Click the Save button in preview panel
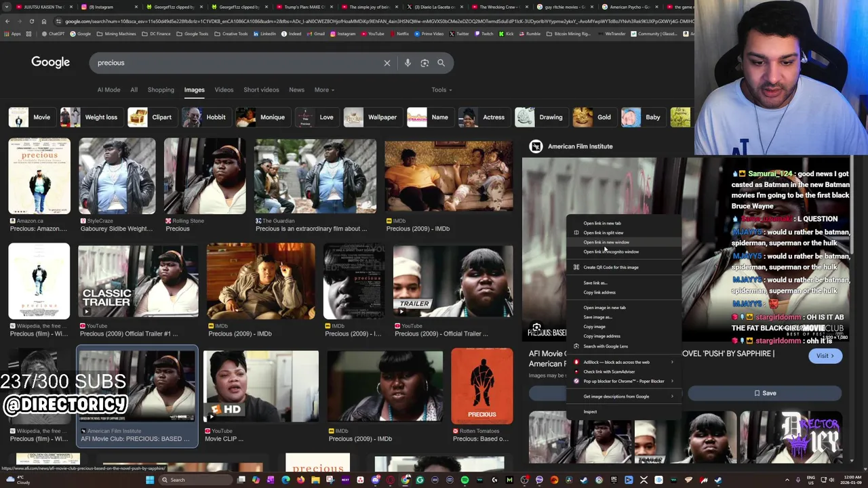868x488 pixels. click(x=765, y=393)
